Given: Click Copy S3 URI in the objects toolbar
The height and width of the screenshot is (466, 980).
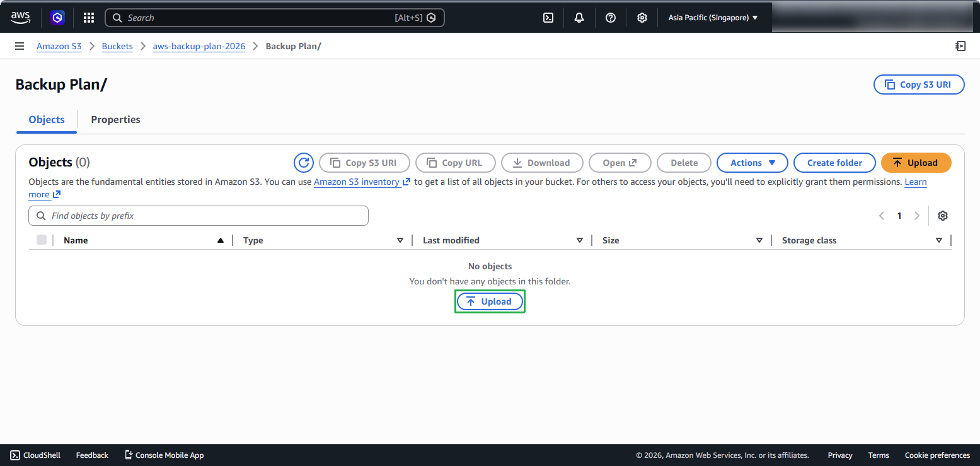Looking at the screenshot, I should 364,163.
